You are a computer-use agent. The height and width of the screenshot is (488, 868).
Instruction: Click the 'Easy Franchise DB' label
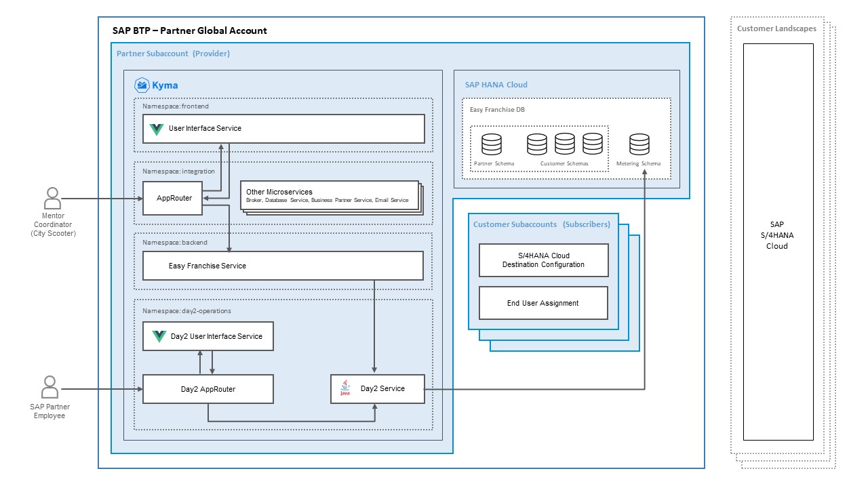(497, 109)
